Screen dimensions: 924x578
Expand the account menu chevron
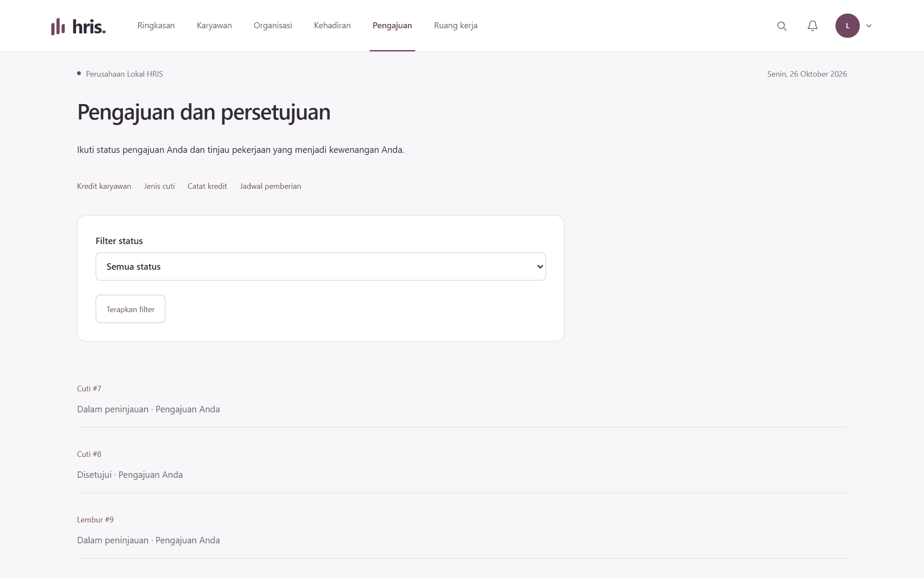869,26
